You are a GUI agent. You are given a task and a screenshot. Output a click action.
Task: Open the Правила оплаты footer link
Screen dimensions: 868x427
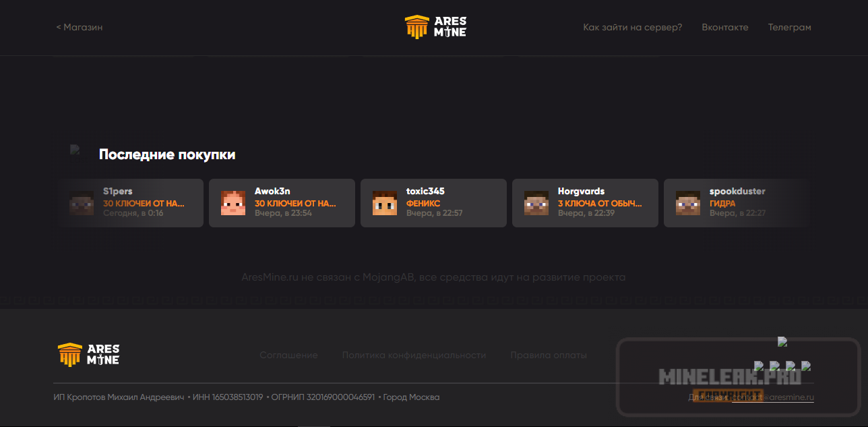click(548, 355)
